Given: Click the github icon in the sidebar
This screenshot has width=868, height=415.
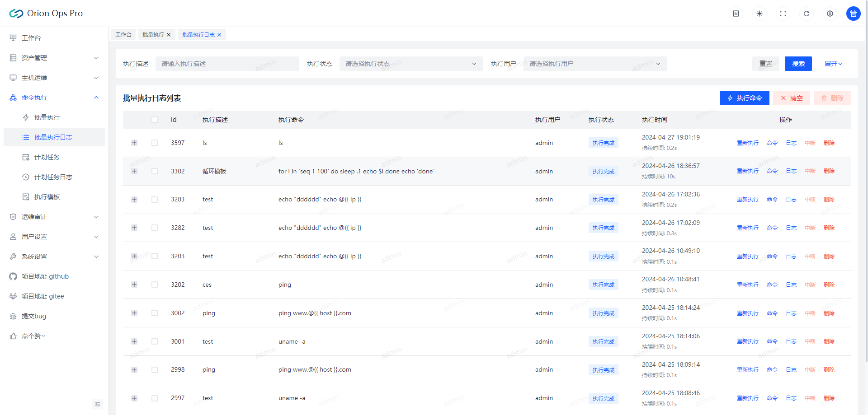Looking at the screenshot, I should 13,276.
